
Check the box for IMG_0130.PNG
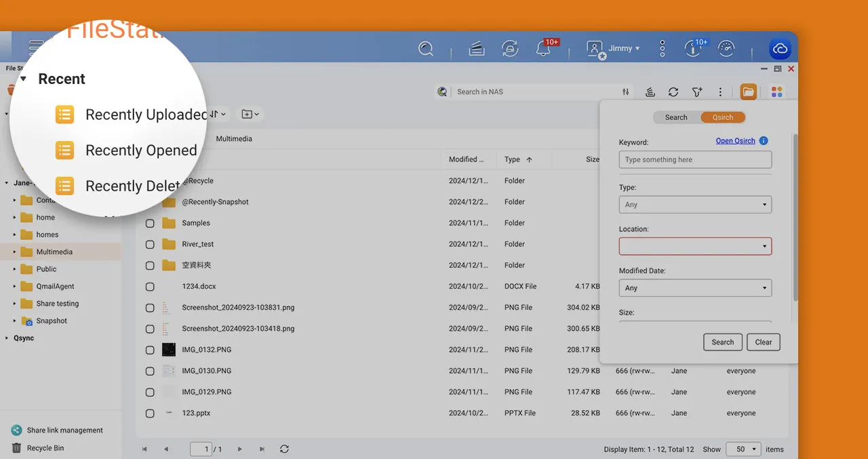pyautogui.click(x=150, y=371)
